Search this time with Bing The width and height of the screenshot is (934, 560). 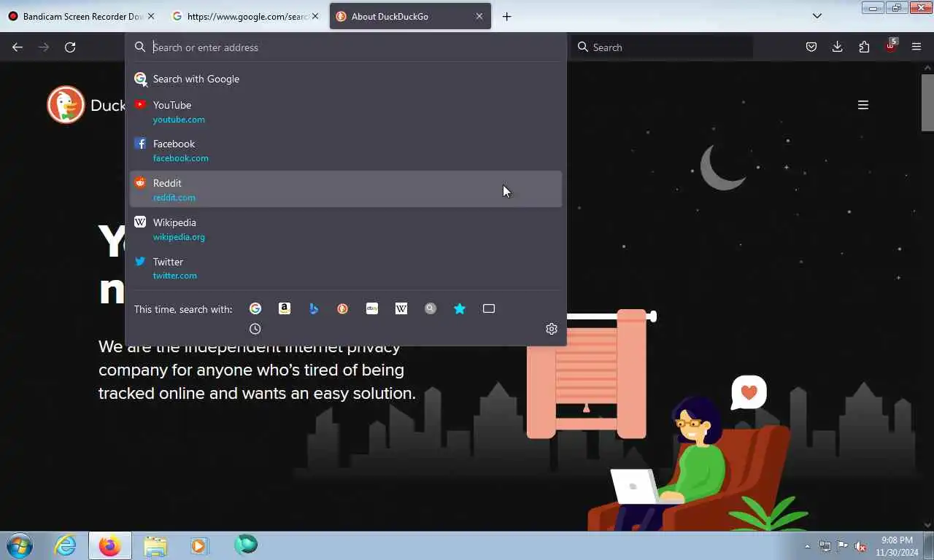pos(314,308)
